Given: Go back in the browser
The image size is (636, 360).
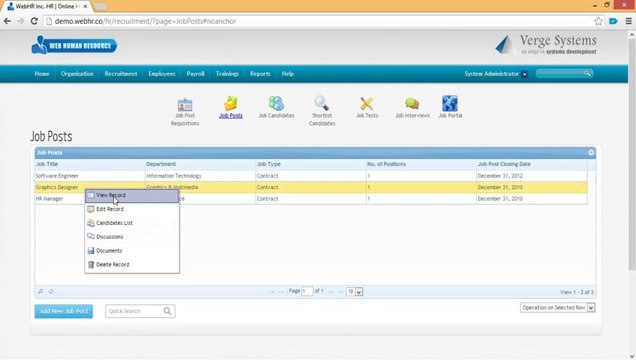Looking at the screenshot, I should tap(7, 21).
